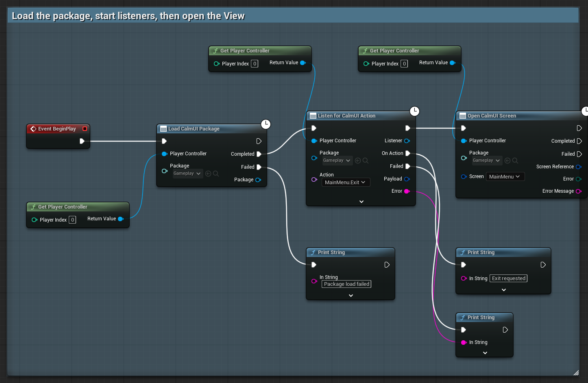Click the Screen Reference output pin
This screenshot has height=383, width=588.
(x=578, y=167)
